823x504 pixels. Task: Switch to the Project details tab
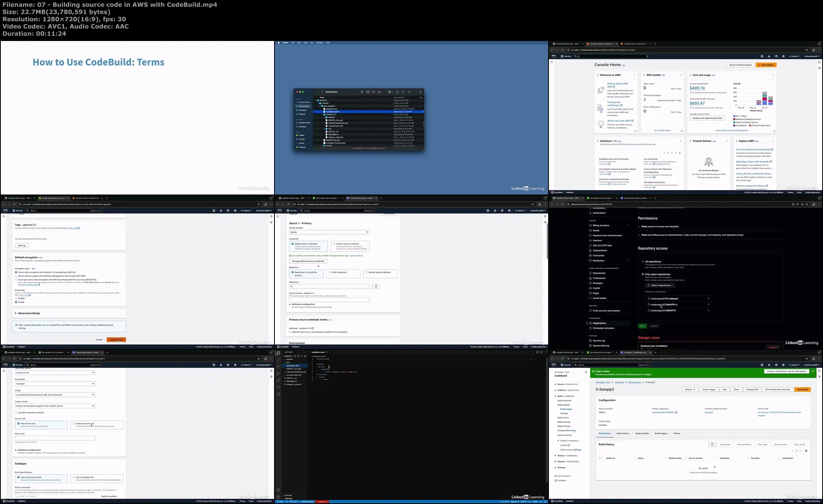(642, 434)
